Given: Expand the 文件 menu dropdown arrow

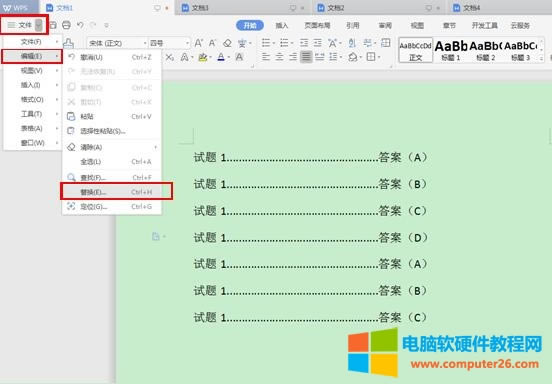Looking at the screenshot, I should (39, 25).
